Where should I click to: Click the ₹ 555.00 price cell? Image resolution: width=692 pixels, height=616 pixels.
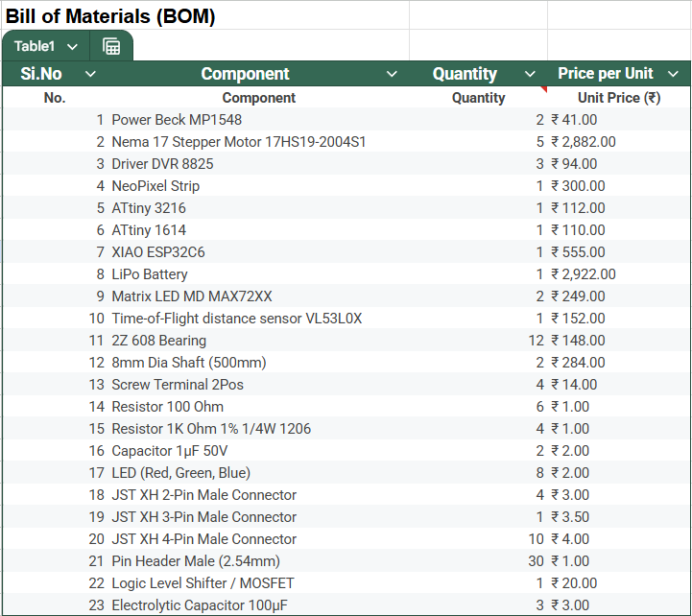click(619, 252)
